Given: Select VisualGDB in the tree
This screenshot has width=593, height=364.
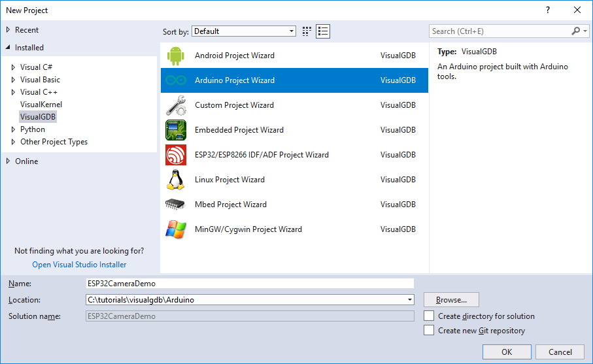Looking at the screenshot, I should coord(38,117).
